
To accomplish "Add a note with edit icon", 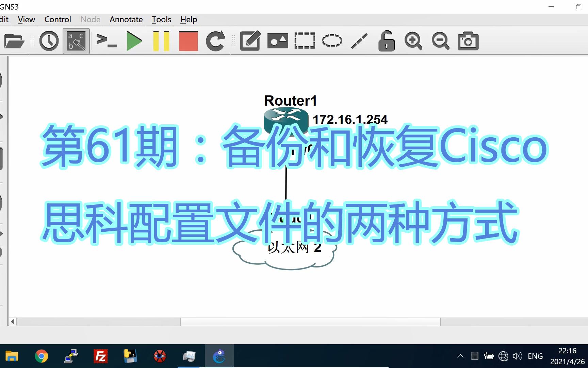I will [x=250, y=41].
